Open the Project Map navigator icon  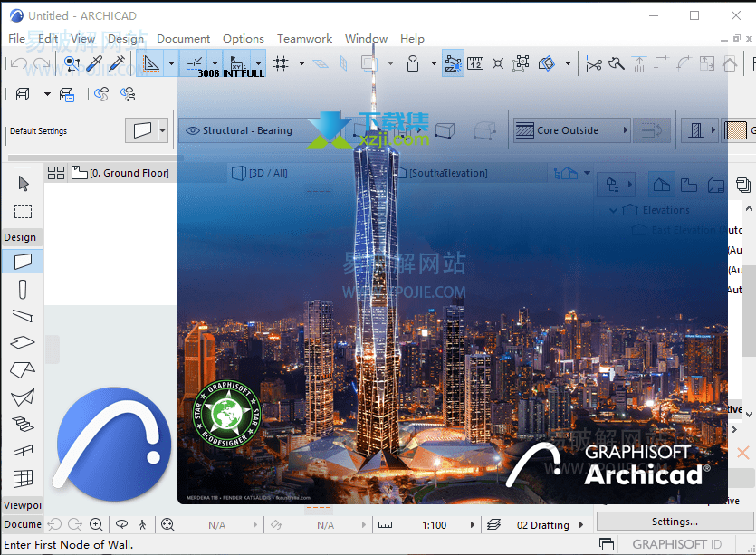(662, 185)
